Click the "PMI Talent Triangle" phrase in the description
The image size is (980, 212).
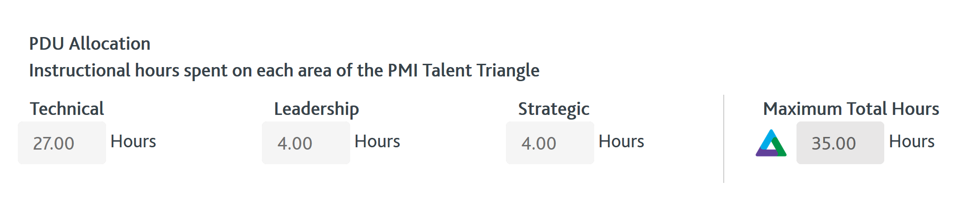click(x=463, y=70)
